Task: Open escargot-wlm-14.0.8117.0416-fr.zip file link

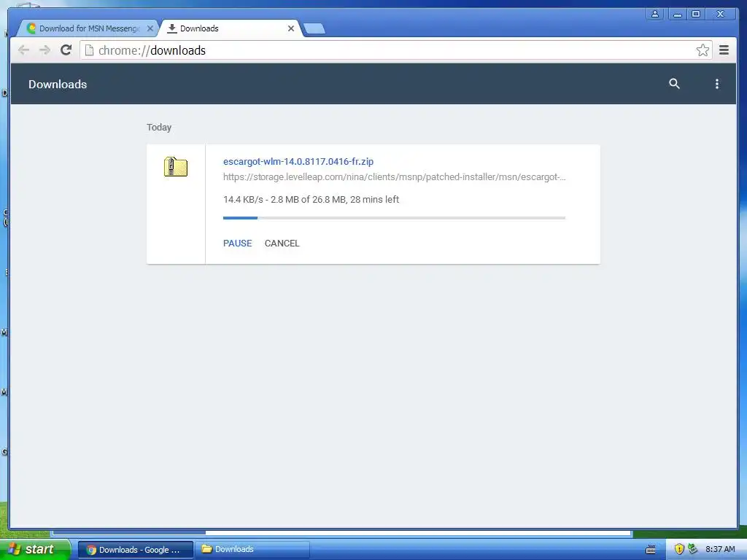Action: tap(298, 161)
